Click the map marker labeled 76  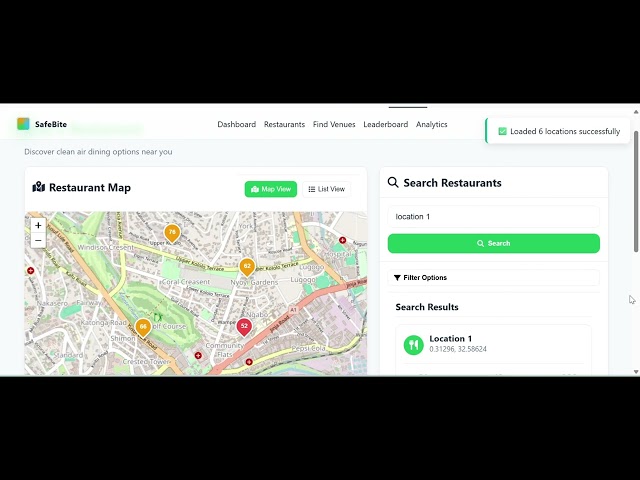[x=172, y=233]
